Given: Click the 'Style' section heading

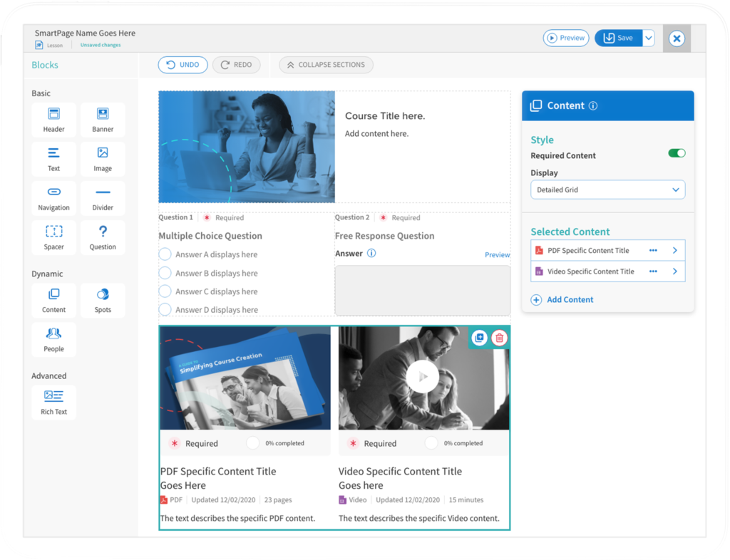Looking at the screenshot, I should pyautogui.click(x=542, y=140).
